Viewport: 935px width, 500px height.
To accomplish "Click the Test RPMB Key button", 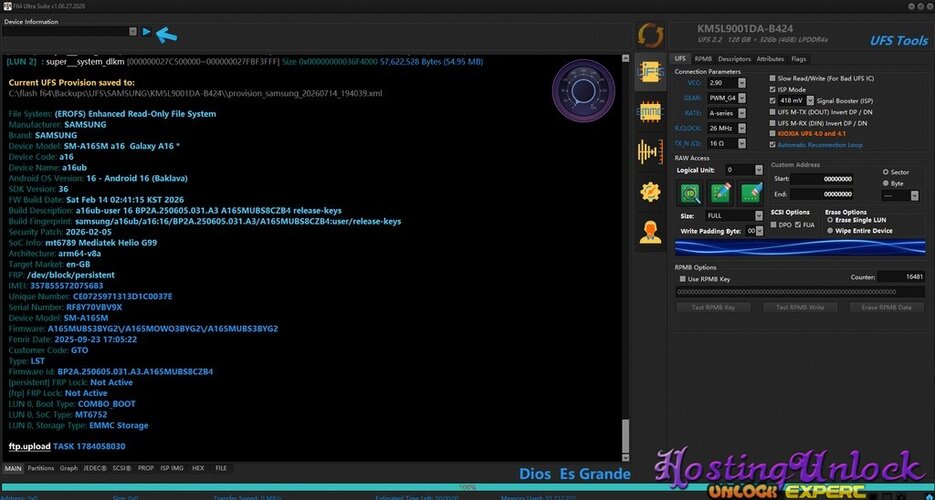I will coord(713,308).
